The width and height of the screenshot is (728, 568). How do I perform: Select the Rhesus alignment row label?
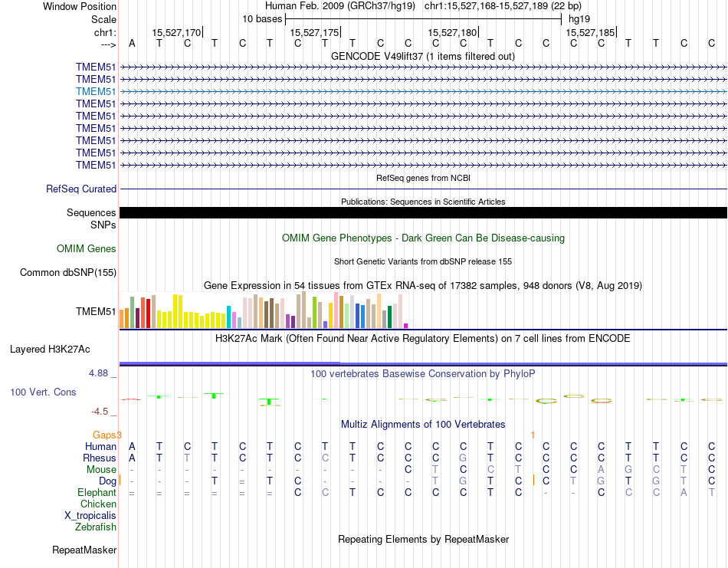click(x=100, y=458)
